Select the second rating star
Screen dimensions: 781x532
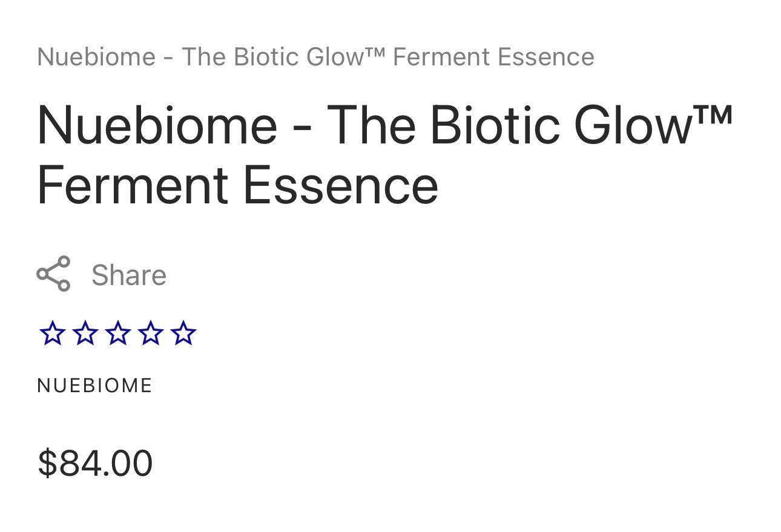pyautogui.click(x=85, y=333)
